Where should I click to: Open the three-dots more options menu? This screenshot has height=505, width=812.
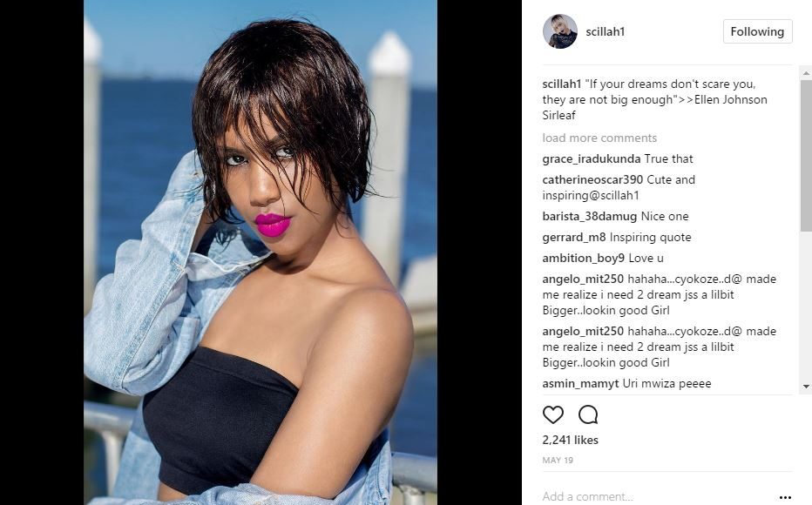(x=785, y=497)
